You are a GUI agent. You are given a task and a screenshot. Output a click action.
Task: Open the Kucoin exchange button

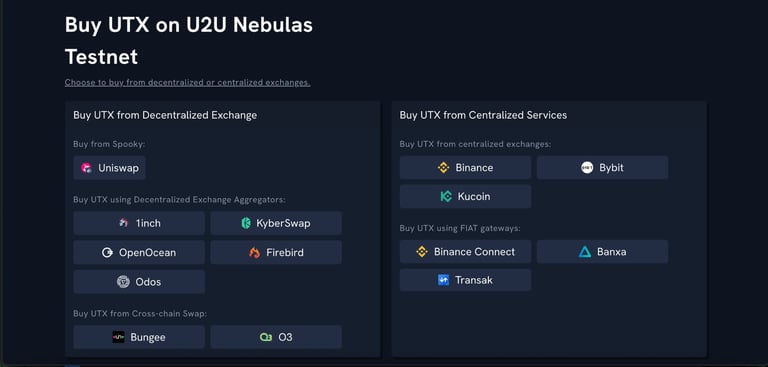point(465,196)
